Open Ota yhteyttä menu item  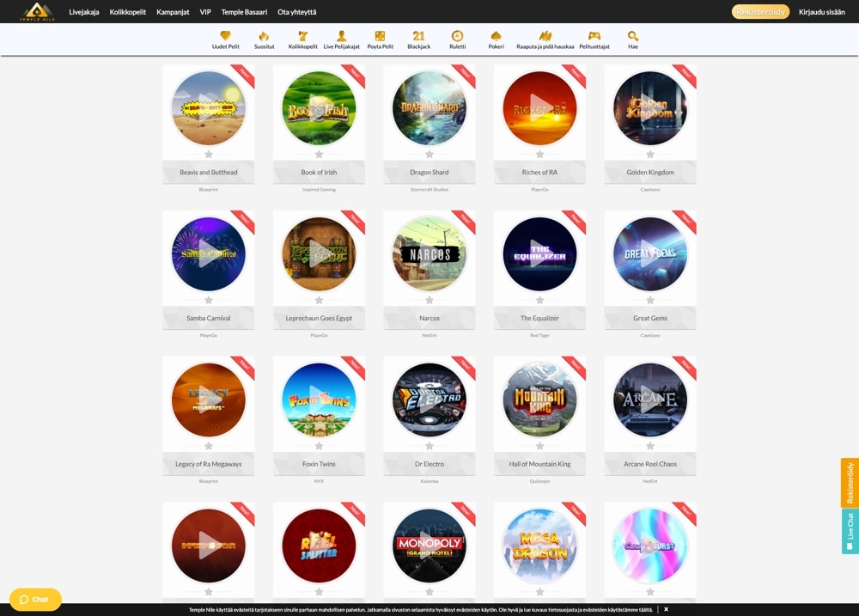(297, 12)
